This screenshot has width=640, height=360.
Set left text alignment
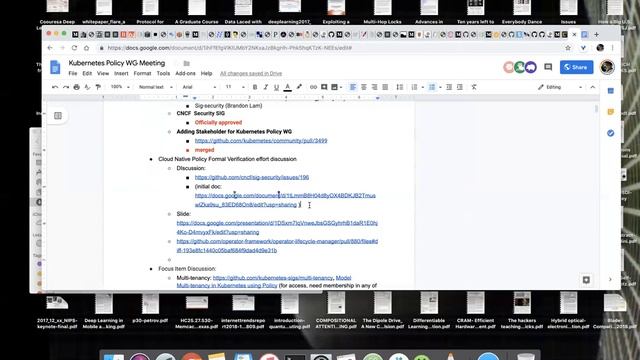pyautogui.click(x=353, y=87)
